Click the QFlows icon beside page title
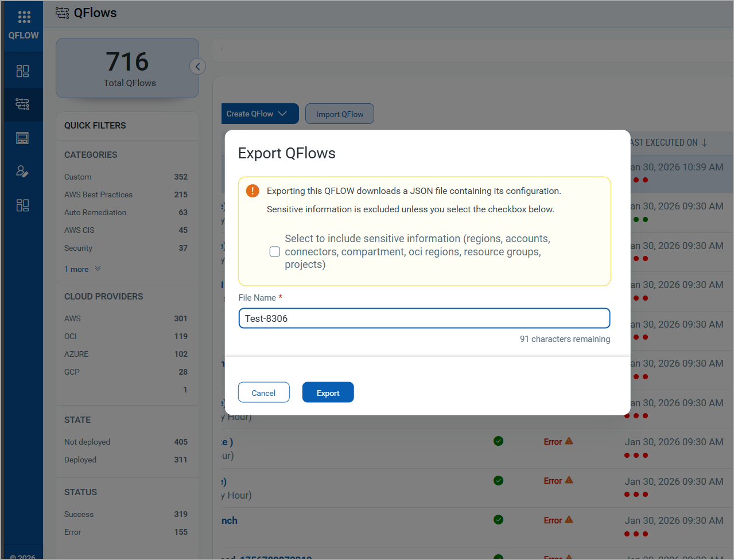The width and height of the screenshot is (734, 560). 62,13
